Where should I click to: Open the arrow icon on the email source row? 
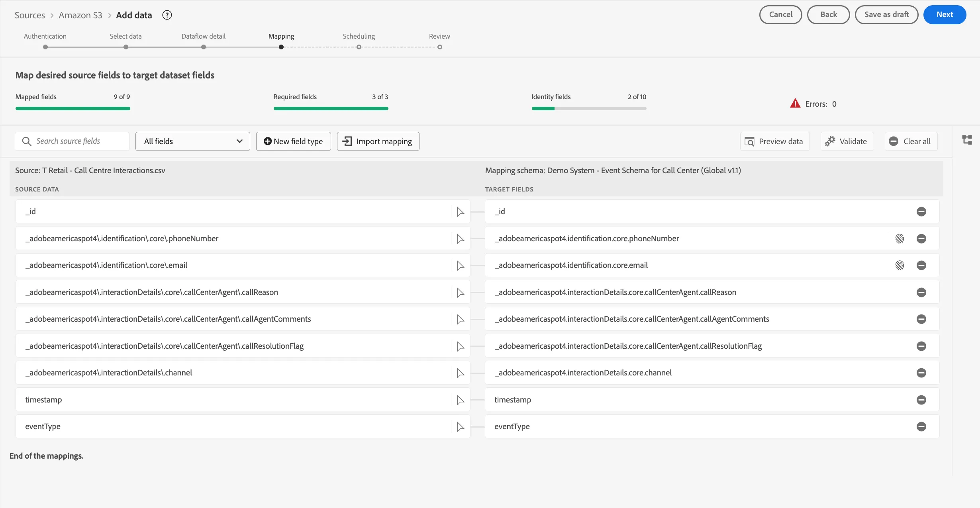pos(461,265)
